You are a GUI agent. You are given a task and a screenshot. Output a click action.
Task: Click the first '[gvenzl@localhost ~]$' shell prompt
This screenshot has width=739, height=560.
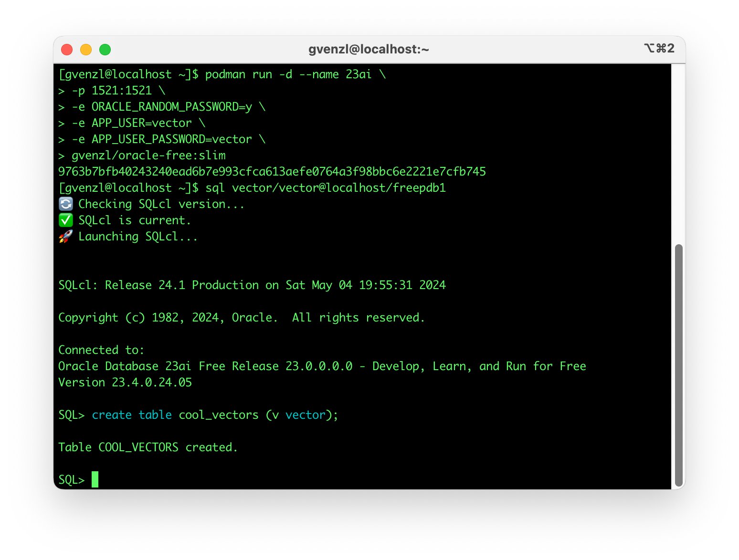pos(128,74)
